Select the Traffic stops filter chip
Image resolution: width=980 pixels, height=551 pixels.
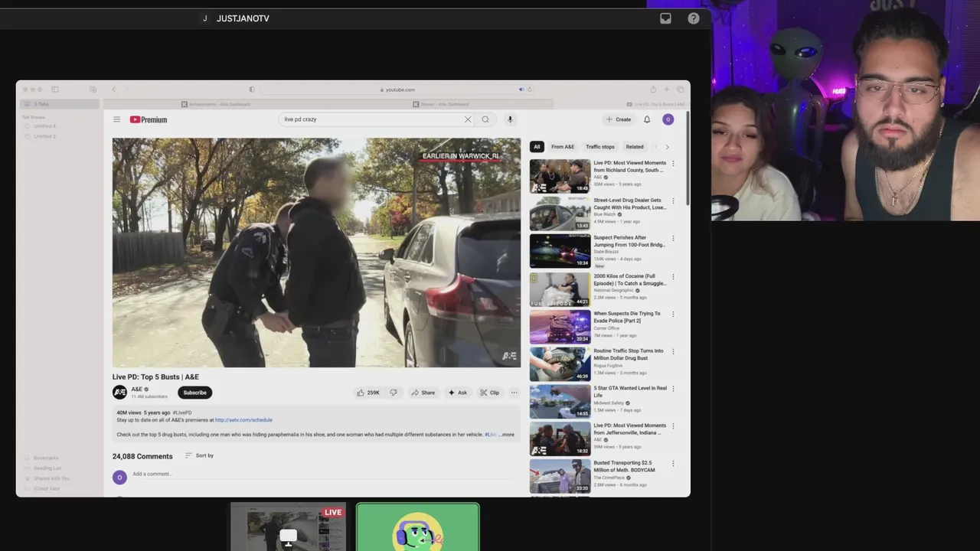pyautogui.click(x=600, y=147)
